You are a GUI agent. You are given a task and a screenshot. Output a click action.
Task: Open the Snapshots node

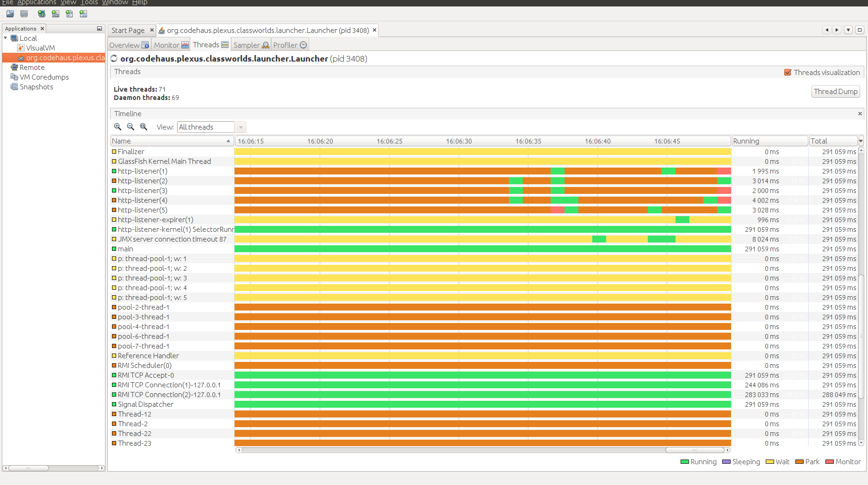(x=32, y=87)
